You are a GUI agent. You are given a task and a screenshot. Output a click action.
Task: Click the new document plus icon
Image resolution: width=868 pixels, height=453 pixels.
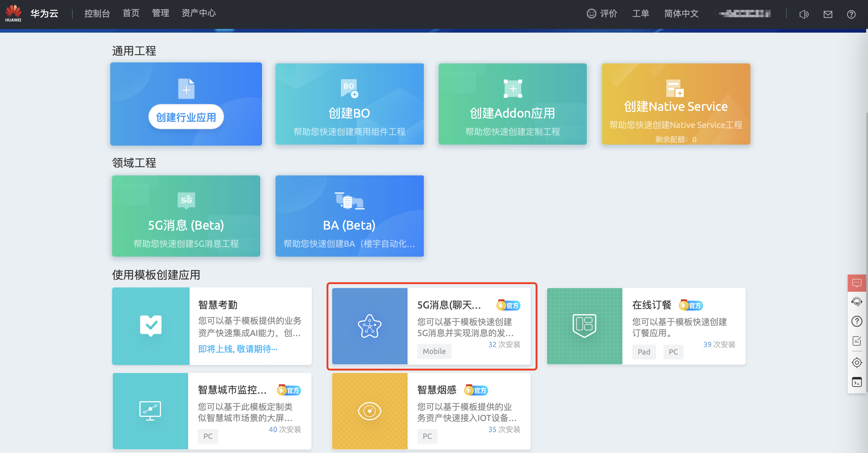(x=186, y=89)
